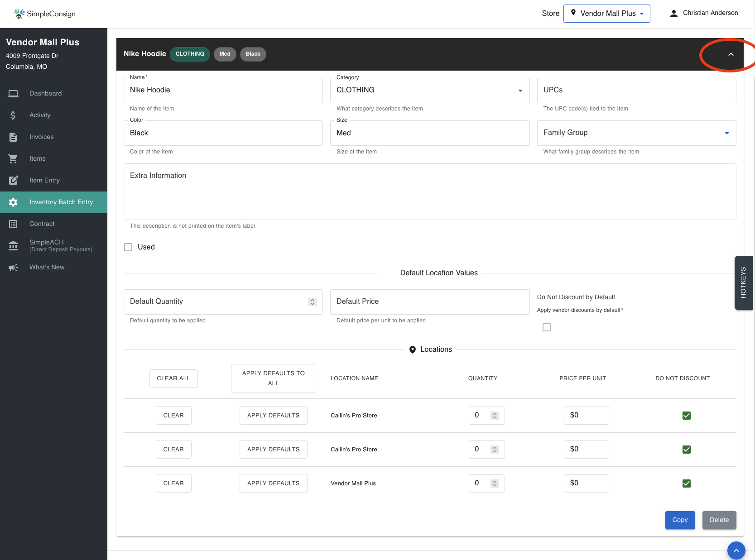Click the "Locations" section heading
Image resolution: width=755 pixels, height=560 pixels.
436,349
